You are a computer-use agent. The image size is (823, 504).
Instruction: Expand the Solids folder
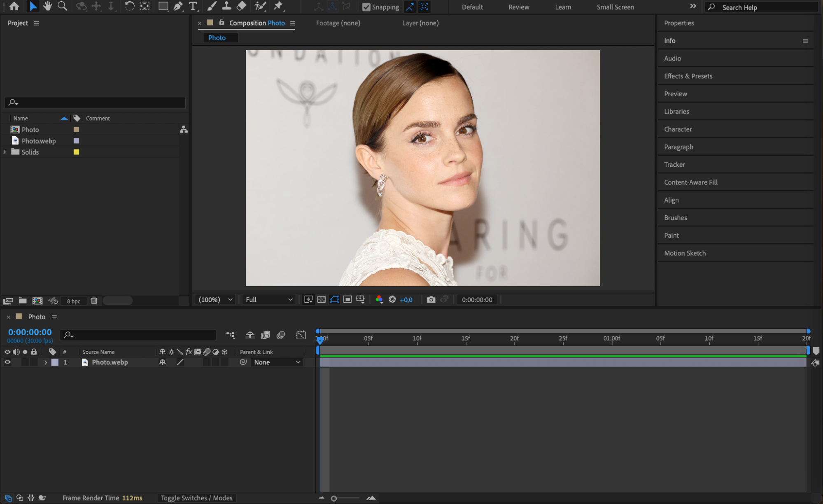(5, 152)
